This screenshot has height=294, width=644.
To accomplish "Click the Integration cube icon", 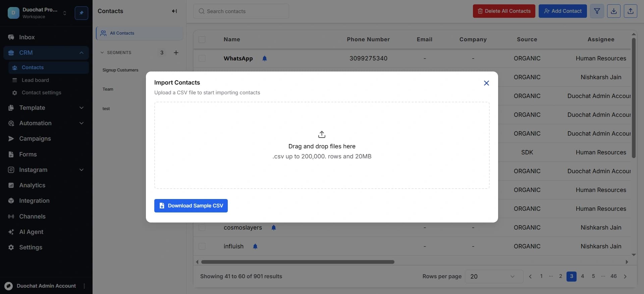I will 11,201.
